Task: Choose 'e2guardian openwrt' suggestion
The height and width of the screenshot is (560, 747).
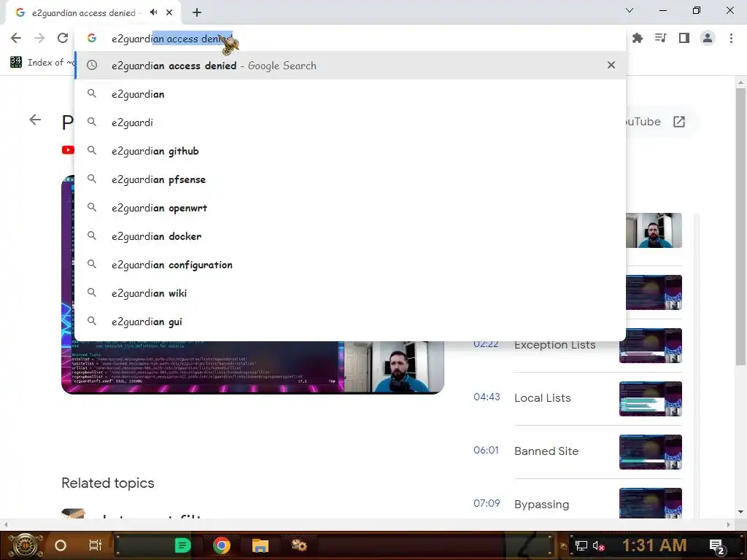Action: coord(350,208)
